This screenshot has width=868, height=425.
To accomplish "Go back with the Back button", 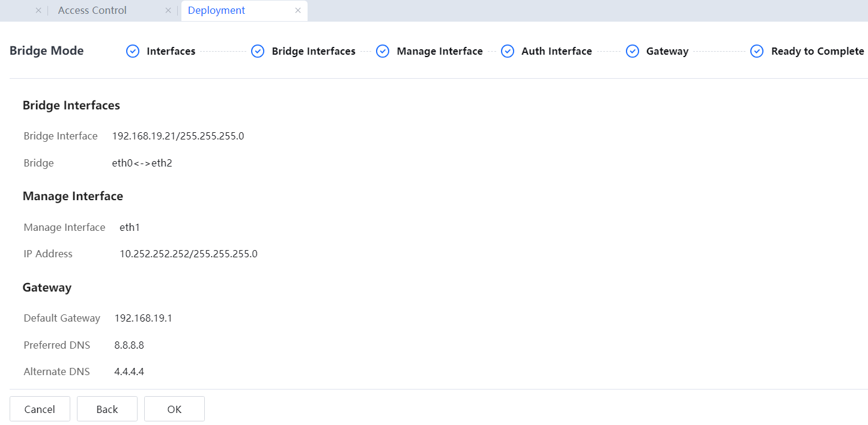I will tap(107, 409).
